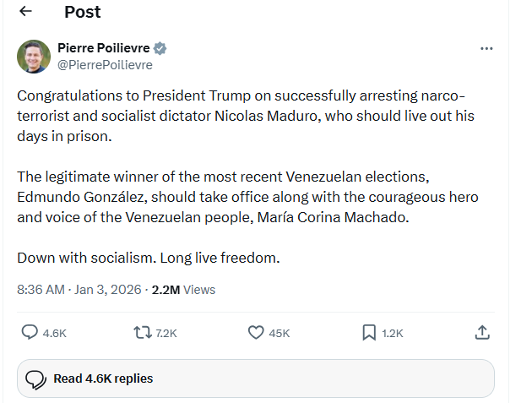View the 2.2M Views analytics
The image size is (532, 403).
tap(183, 289)
